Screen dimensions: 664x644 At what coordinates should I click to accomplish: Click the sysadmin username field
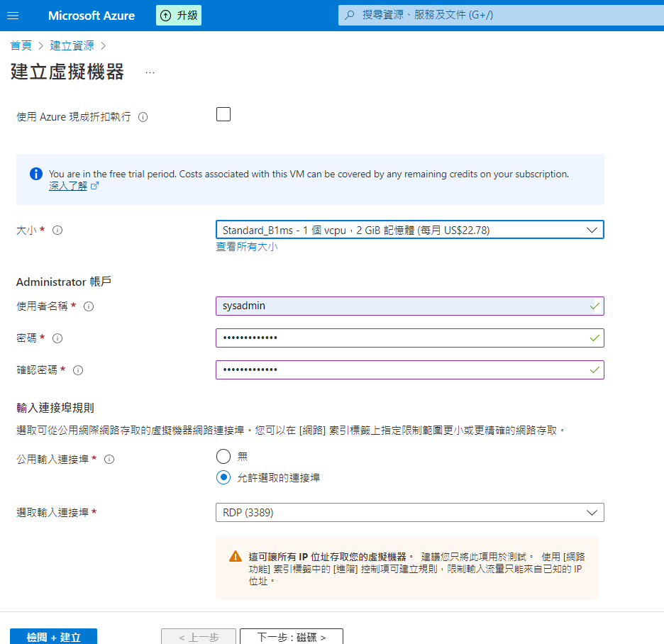click(x=409, y=306)
